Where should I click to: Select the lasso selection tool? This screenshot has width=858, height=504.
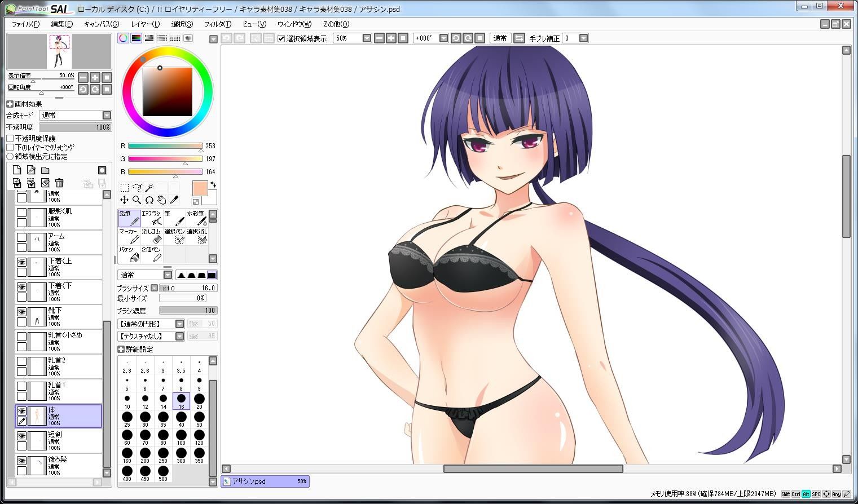pyautogui.click(x=137, y=188)
